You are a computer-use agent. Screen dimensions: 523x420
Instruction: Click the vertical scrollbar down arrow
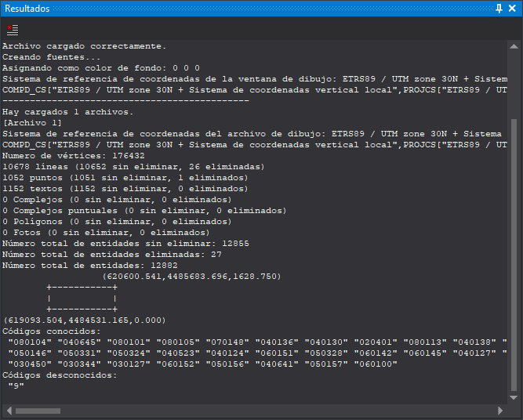pyautogui.click(x=514, y=397)
